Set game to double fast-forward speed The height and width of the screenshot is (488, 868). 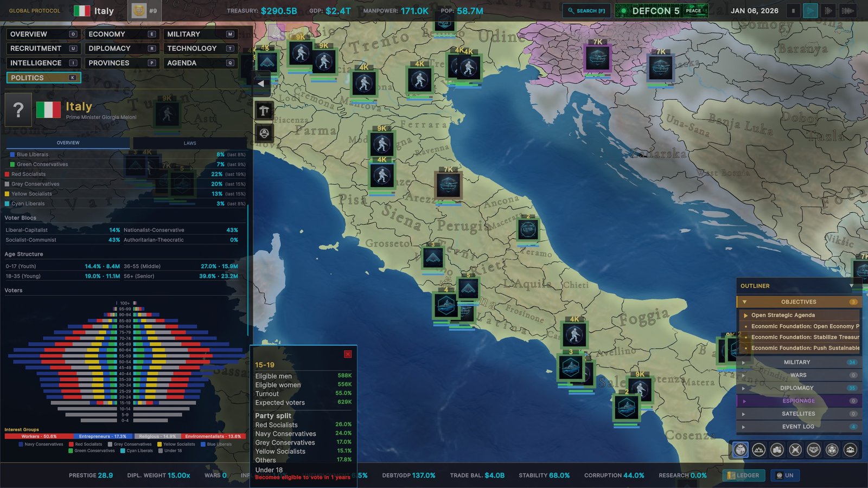[828, 11]
